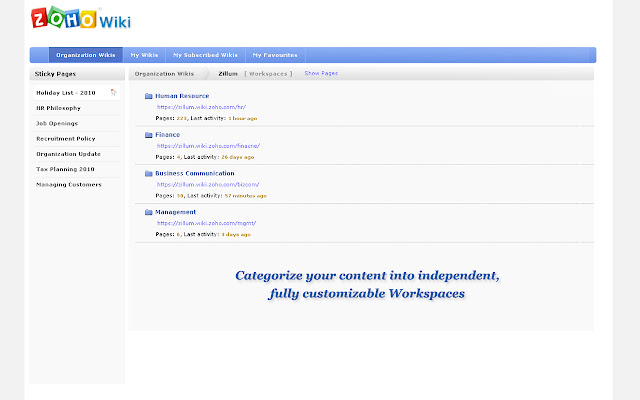Open the Management workspace title
Screen dimensions: 640x400
pos(176,212)
